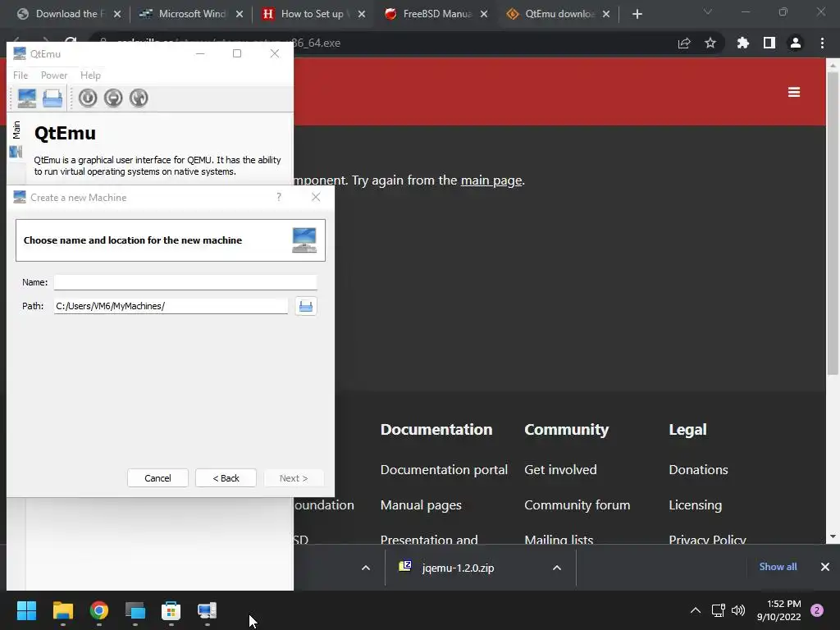
Task: Click the Next > wizard button
Action: point(294,478)
